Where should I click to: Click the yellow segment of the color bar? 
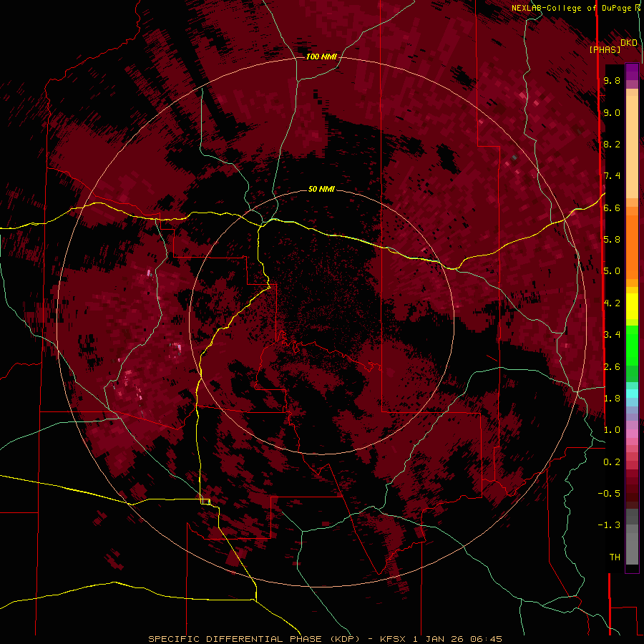[x=632, y=306]
